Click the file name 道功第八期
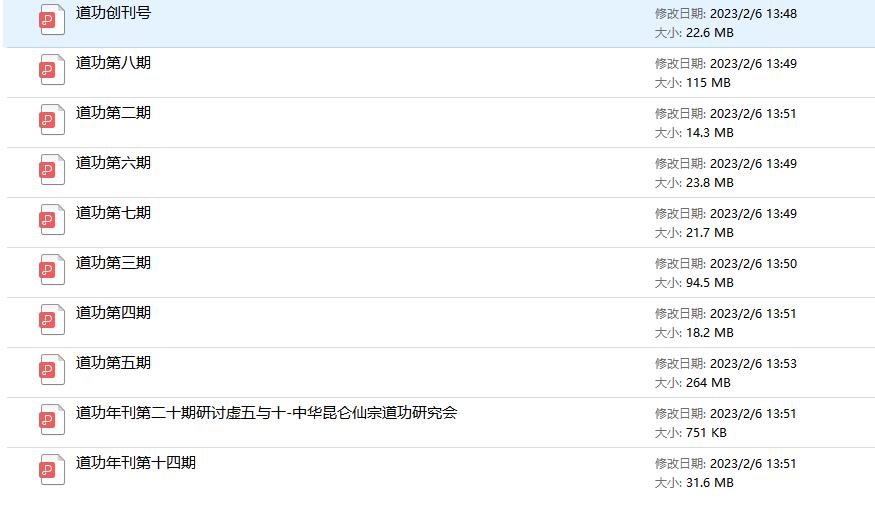 (113, 63)
